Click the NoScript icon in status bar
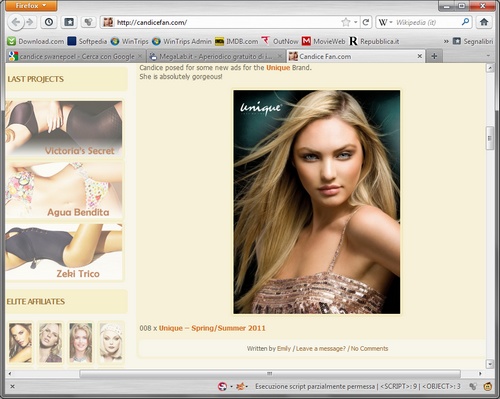This screenshot has height=399, width=500. (x=222, y=386)
